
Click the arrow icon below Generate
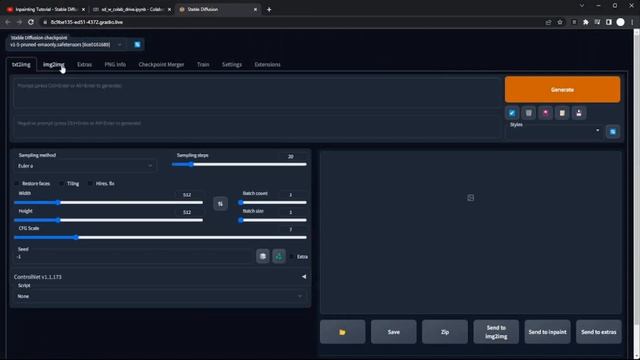click(x=512, y=113)
